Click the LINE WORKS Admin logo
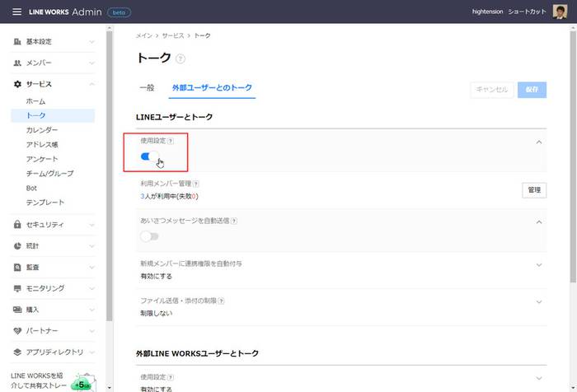Viewport: 577px width, 392px height. 65,12
